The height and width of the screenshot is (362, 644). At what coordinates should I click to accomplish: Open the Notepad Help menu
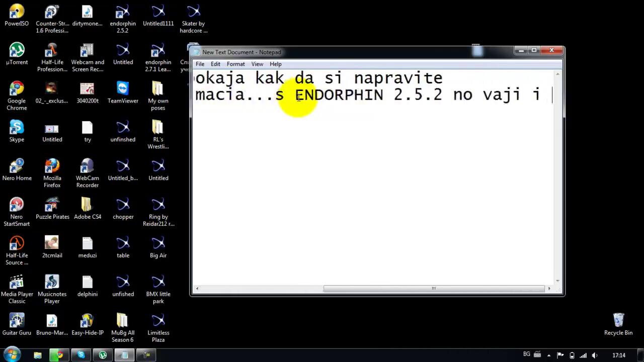(275, 64)
